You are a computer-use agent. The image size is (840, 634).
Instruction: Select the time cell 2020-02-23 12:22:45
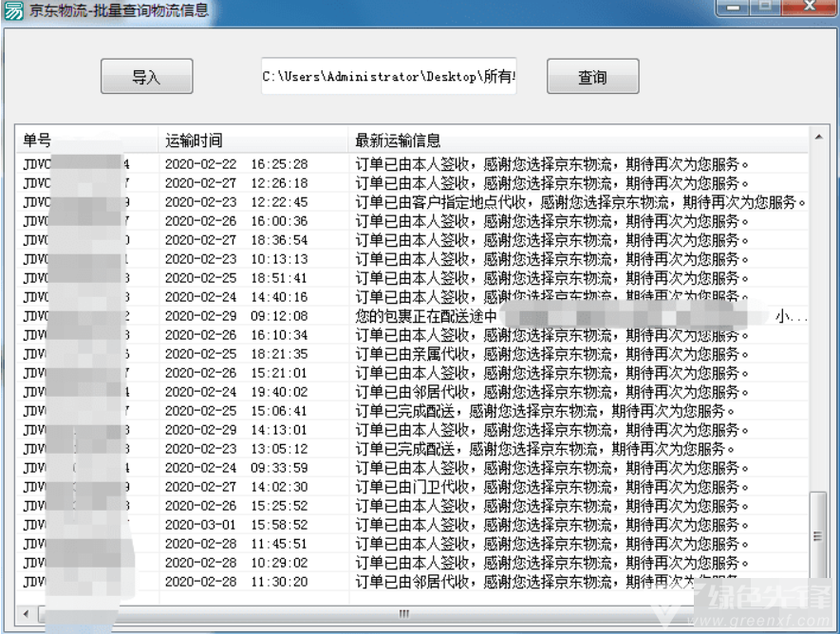[236, 202]
